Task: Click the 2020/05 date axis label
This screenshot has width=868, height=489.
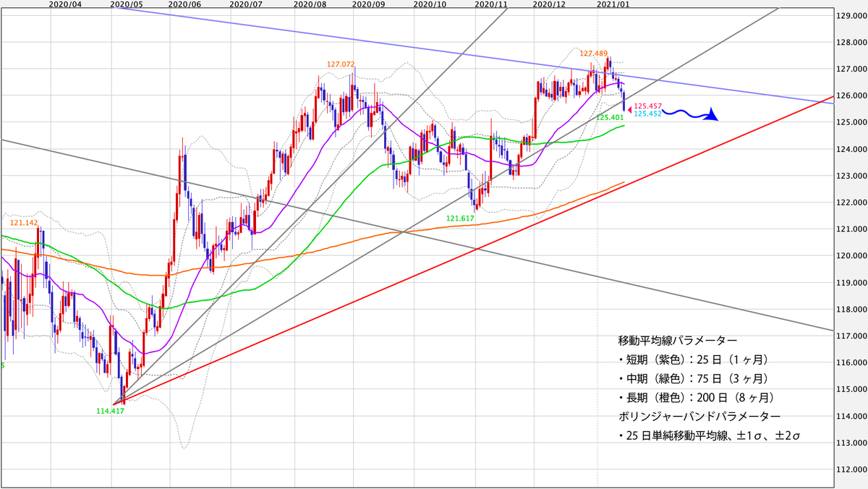Action: click(x=127, y=4)
